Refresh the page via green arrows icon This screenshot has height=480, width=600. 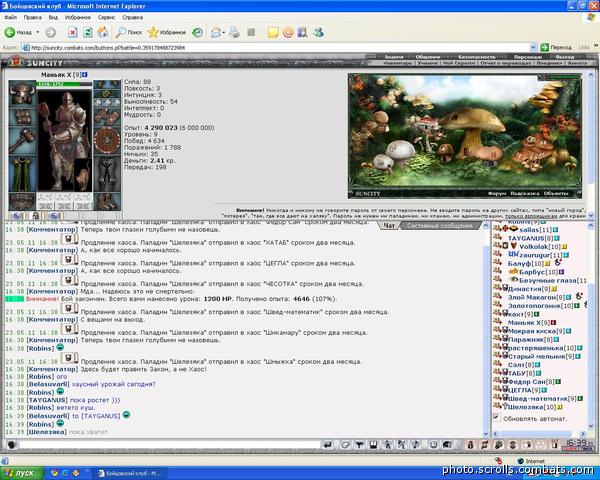88,33
